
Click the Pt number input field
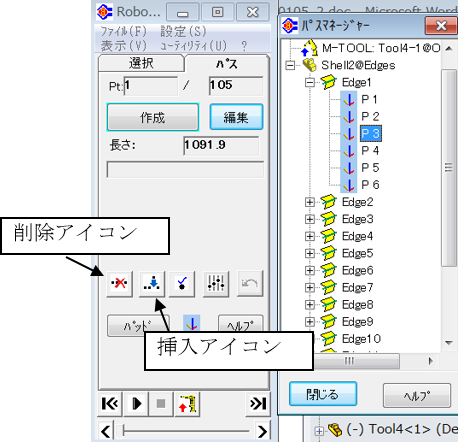pyautogui.click(x=151, y=86)
